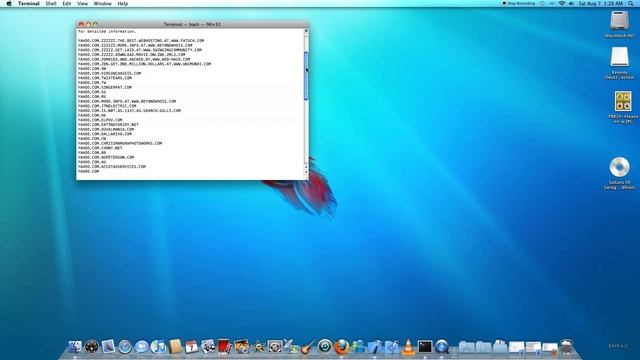This screenshot has width=640, height=360.
Task: Click the YAHOO.COM.ACCUTAXSERVICES.COM line
Action: (112, 167)
